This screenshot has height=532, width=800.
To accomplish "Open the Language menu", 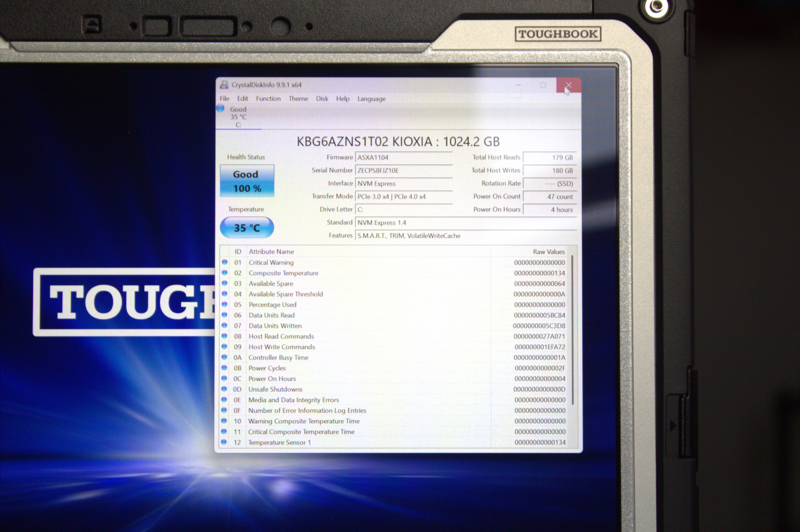I will point(371,99).
